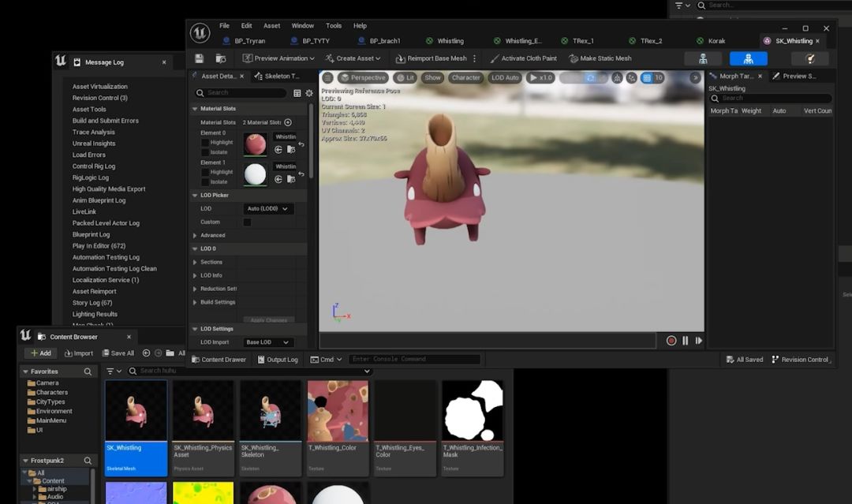Click Add in the Content Browser
This screenshot has width=852, height=504.
click(x=41, y=353)
